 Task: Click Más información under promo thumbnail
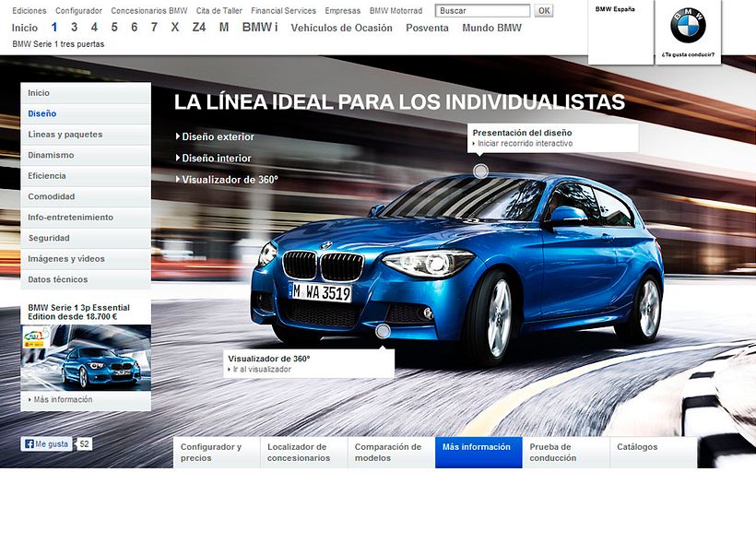click(60, 399)
